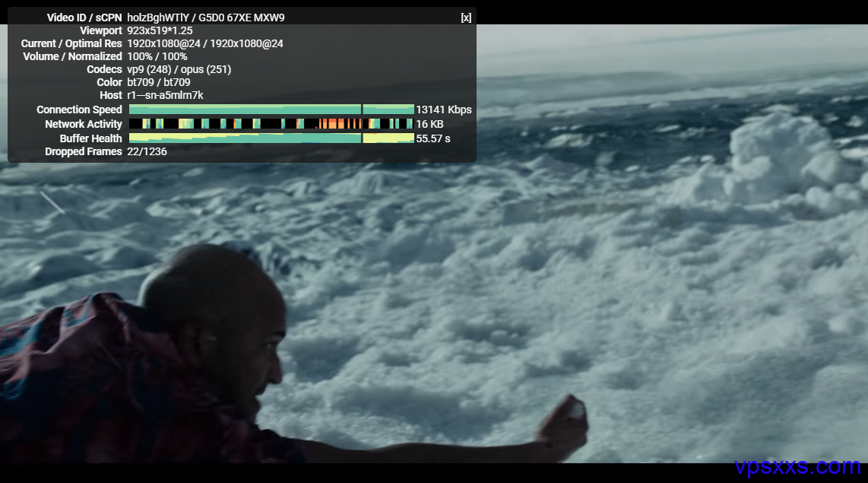Image resolution: width=868 pixels, height=483 pixels.
Task: Click the Buffer Health label
Action: click(x=90, y=138)
